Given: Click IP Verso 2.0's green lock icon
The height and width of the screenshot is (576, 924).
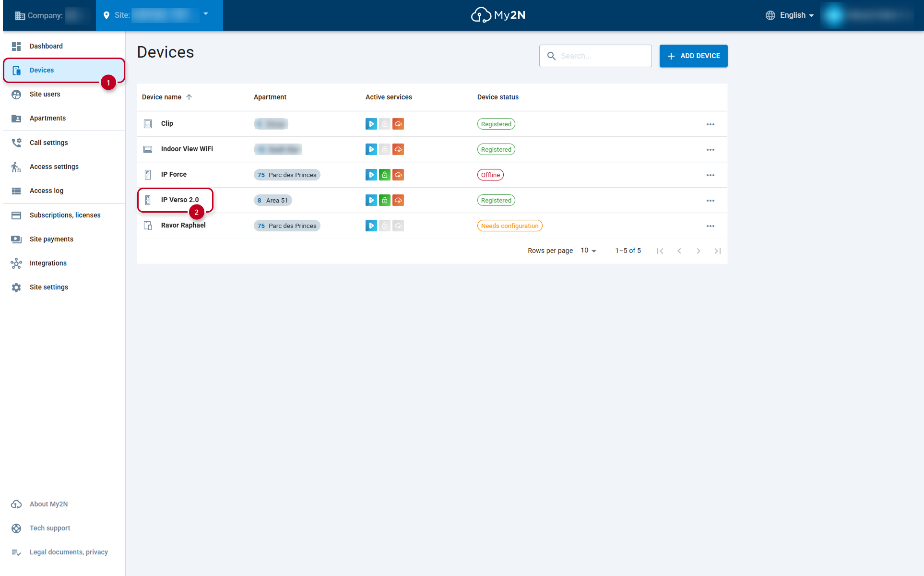Looking at the screenshot, I should [x=385, y=200].
